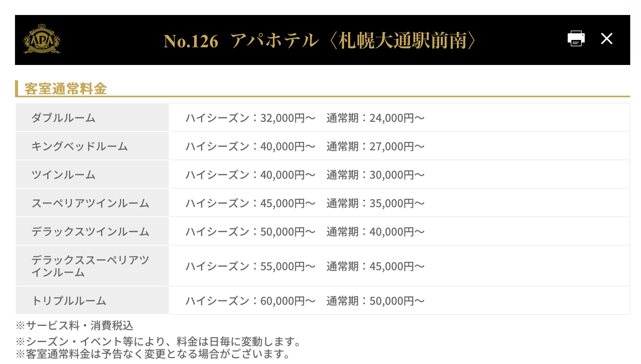
Task: Select the トリプルルーム row label
Action: (69, 301)
